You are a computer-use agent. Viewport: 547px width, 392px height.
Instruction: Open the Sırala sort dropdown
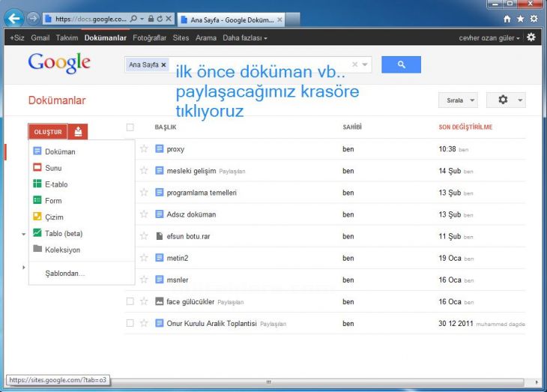click(x=458, y=100)
